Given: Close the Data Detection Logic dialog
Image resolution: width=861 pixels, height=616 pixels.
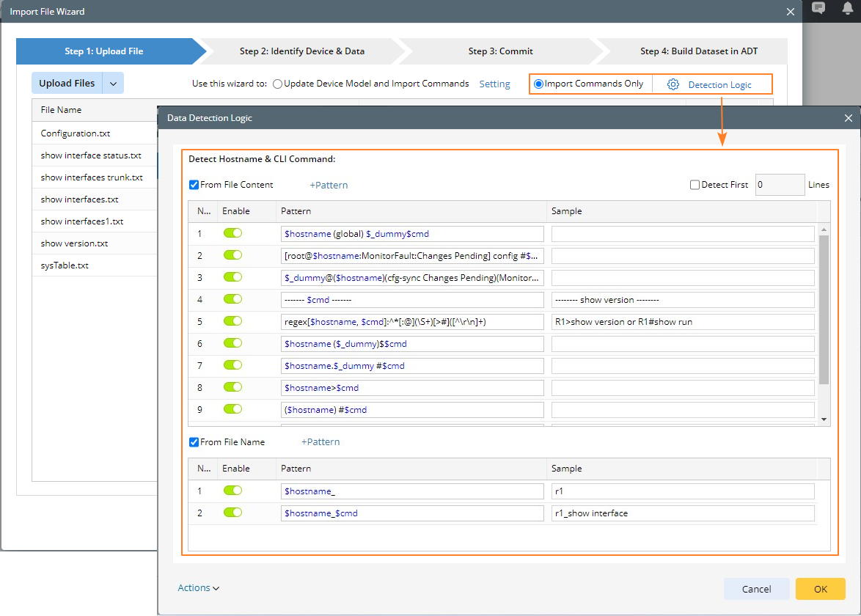Looking at the screenshot, I should pyautogui.click(x=849, y=118).
